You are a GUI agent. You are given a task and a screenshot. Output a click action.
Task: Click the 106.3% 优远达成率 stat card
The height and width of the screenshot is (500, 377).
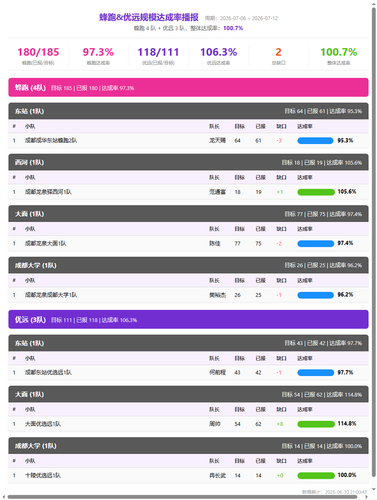(219, 56)
